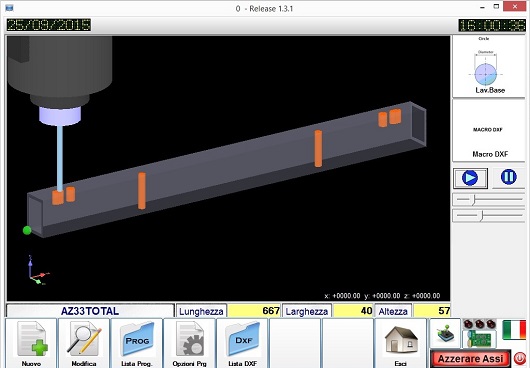Select the Macro DXF panel
This screenshot has height=368, width=530.
(x=489, y=131)
